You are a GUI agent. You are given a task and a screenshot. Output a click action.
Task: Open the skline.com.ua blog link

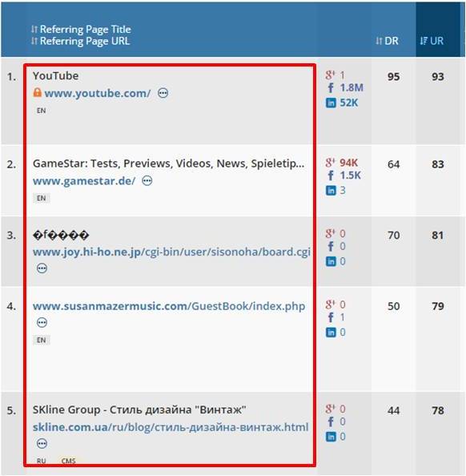click(x=171, y=427)
